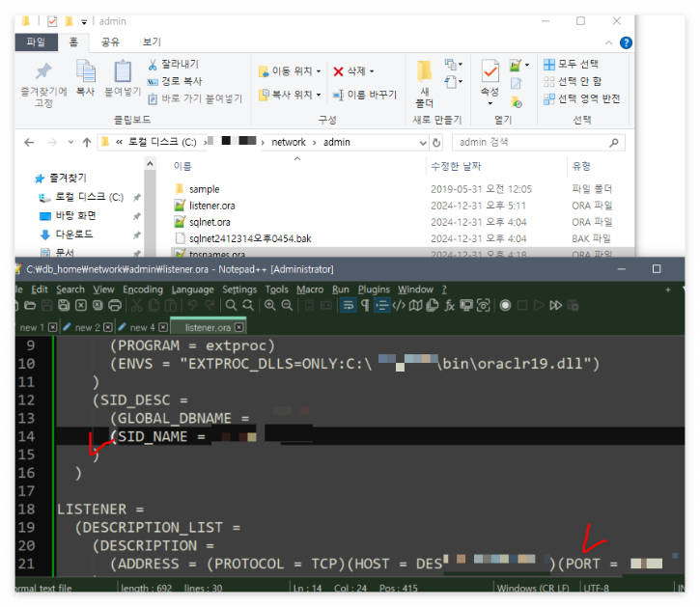Toggle Show All Characters pilcrow icon
Screen dimensions: 700x607
coord(365,305)
